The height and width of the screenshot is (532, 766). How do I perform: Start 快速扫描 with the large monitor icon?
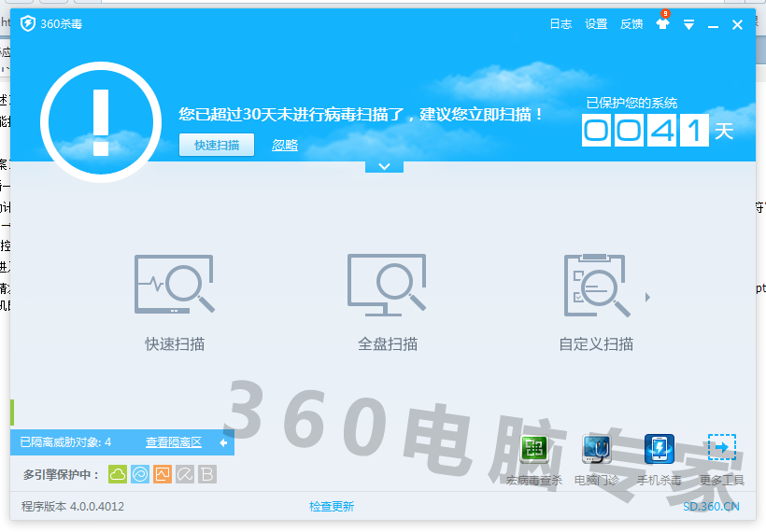pos(175,284)
